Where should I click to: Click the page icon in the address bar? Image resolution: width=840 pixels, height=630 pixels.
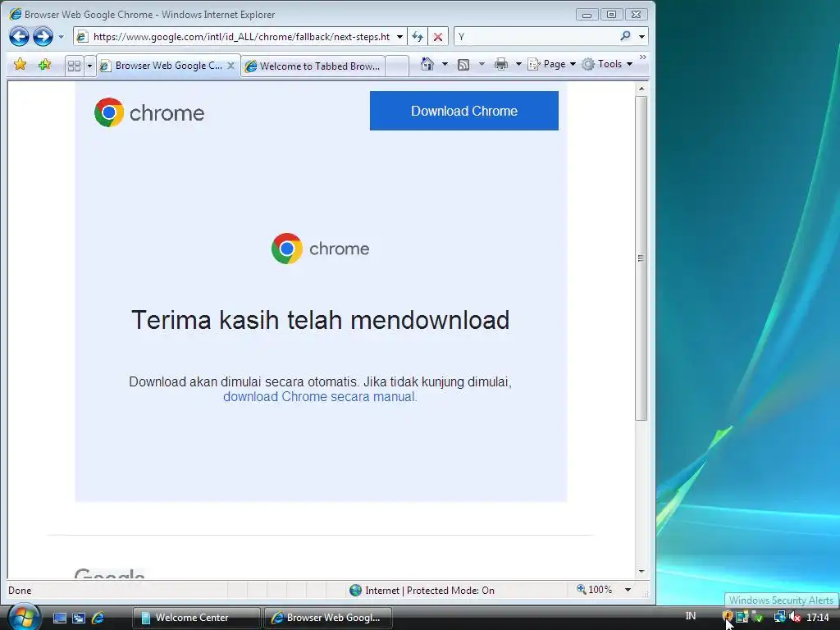click(x=82, y=37)
